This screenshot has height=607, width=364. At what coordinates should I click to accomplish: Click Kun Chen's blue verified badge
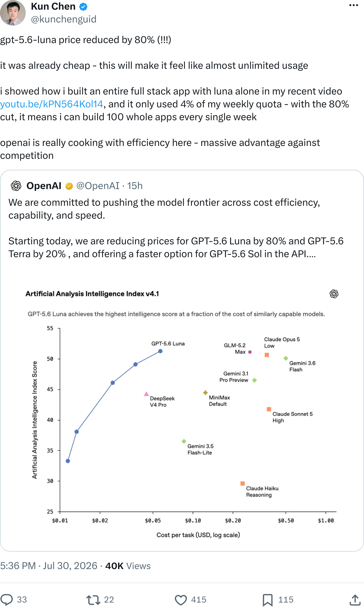(x=83, y=6)
